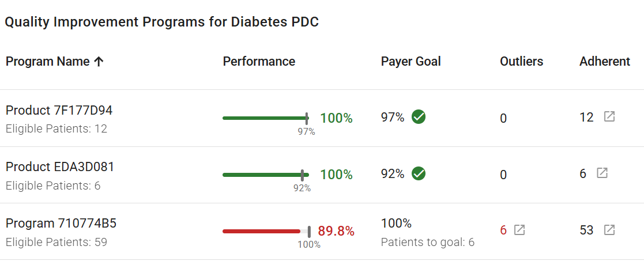Click green performance bar for Product 7F177D94
Viewport: 644px width, 280px height.
265,118
